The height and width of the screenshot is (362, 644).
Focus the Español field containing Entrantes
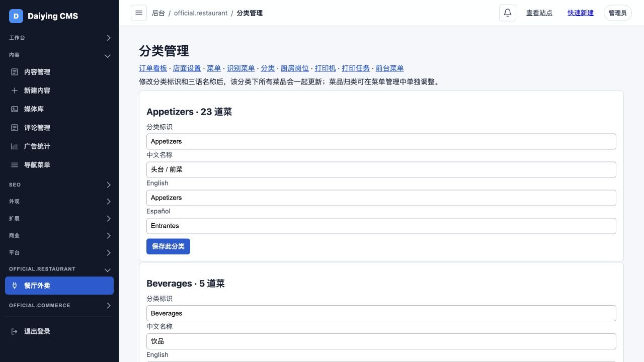[x=381, y=226]
